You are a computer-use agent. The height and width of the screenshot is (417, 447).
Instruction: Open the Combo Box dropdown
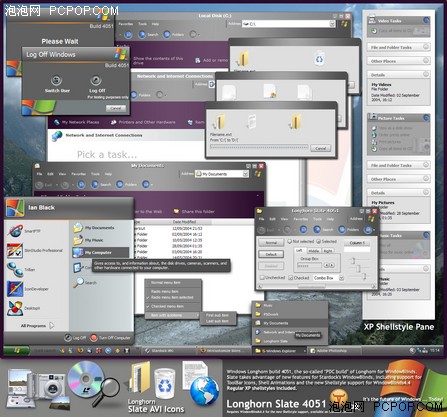pyautogui.click(x=341, y=278)
